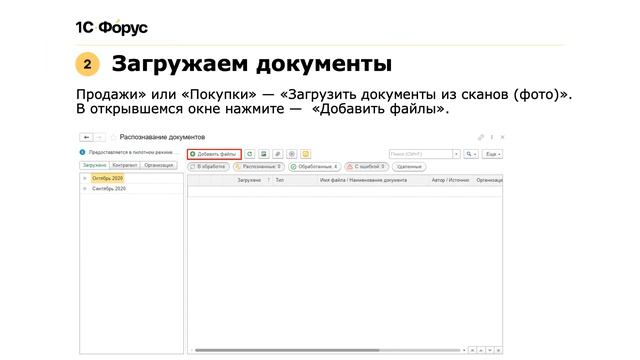The width and height of the screenshot is (640, 360).
Task: Click the "Имя файла / Наименование документа" column header
Action: point(363,180)
